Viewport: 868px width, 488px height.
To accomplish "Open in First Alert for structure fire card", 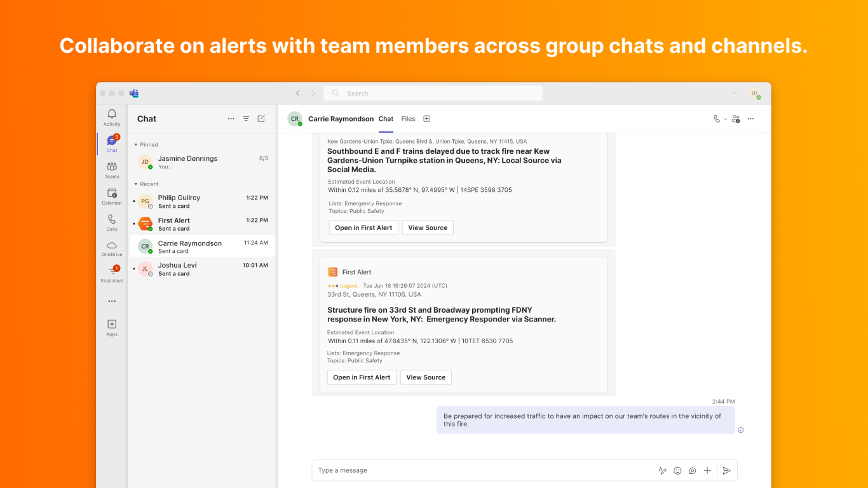I will pyautogui.click(x=362, y=377).
